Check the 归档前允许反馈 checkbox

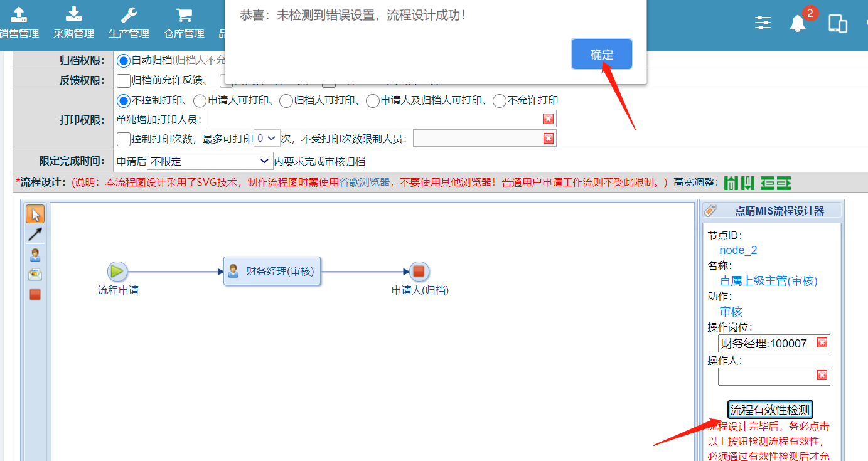tap(124, 80)
